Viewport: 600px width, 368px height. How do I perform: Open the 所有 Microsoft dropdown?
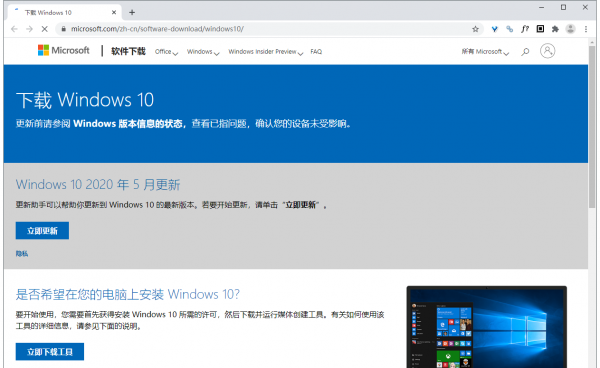tap(485, 52)
